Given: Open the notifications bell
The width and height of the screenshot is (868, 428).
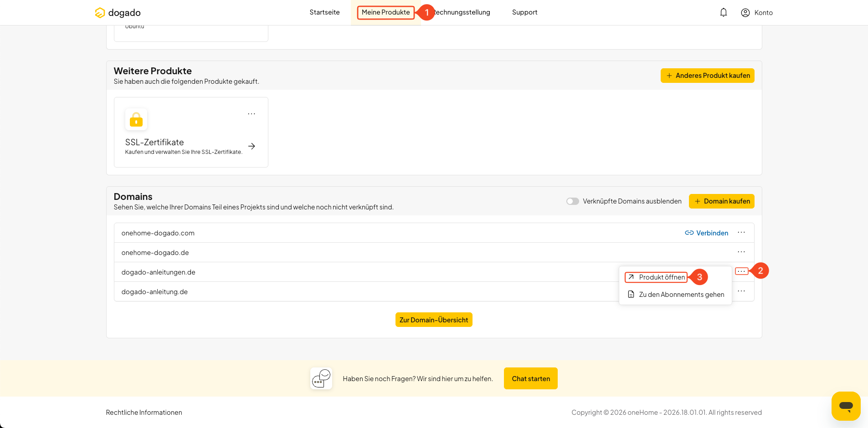Looking at the screenshot, I should click(x=724, y=13).
